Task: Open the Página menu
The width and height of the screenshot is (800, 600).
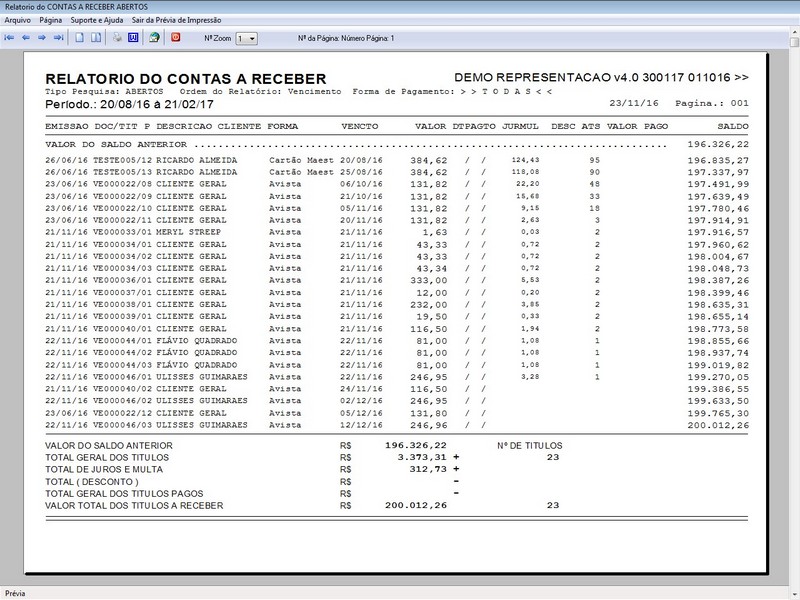Action: [x=51, y=20]
